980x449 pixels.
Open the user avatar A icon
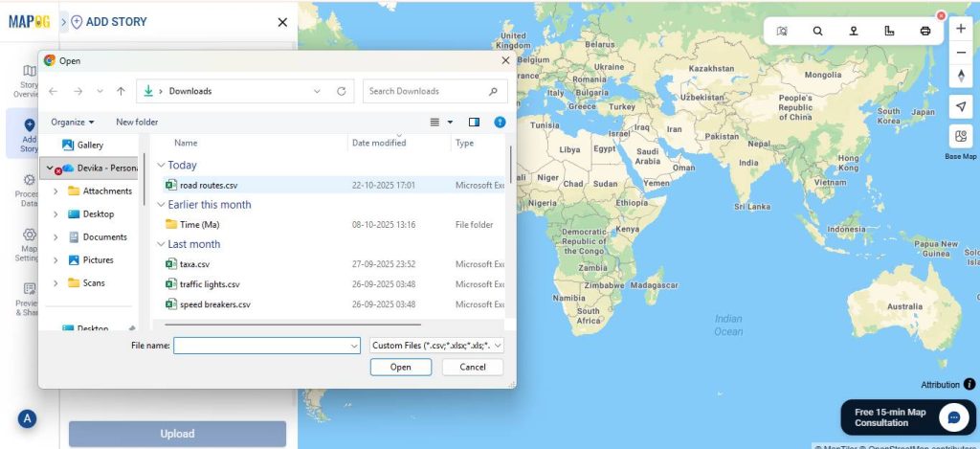click(x=27, y=419)
